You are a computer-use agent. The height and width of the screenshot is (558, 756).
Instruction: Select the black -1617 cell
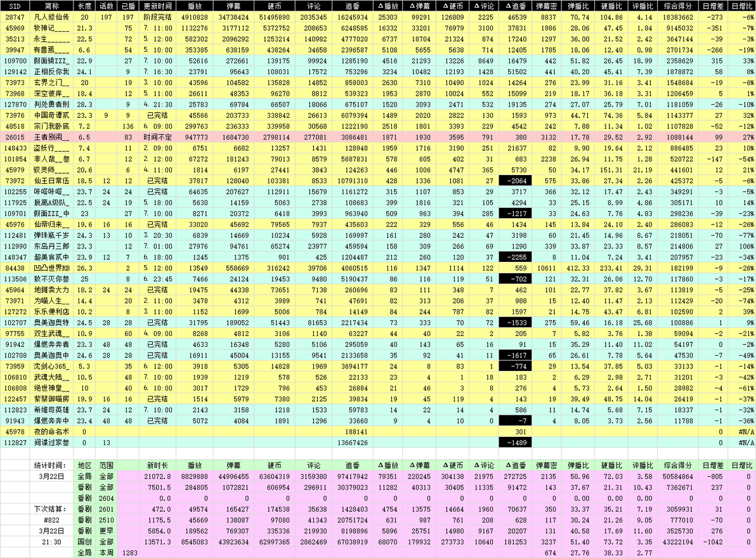(x=516, y=356)
